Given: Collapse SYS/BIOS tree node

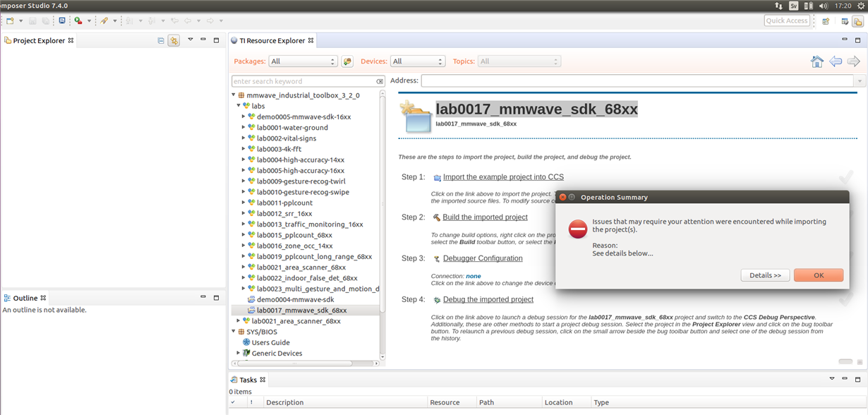Looking at the screenshot, I should click(x=234, y=331).
